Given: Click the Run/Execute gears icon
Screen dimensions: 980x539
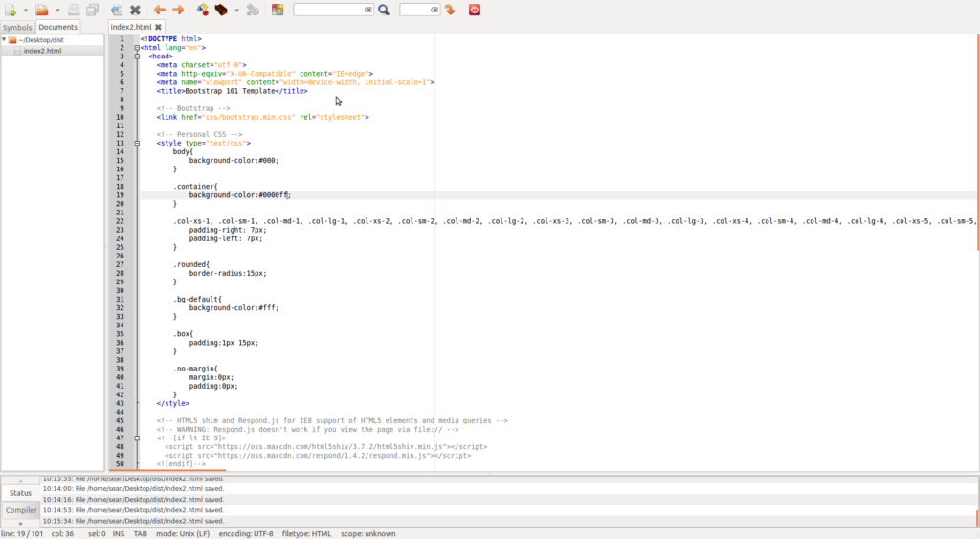Looking at the screenshot, I should tap(253, 10).
